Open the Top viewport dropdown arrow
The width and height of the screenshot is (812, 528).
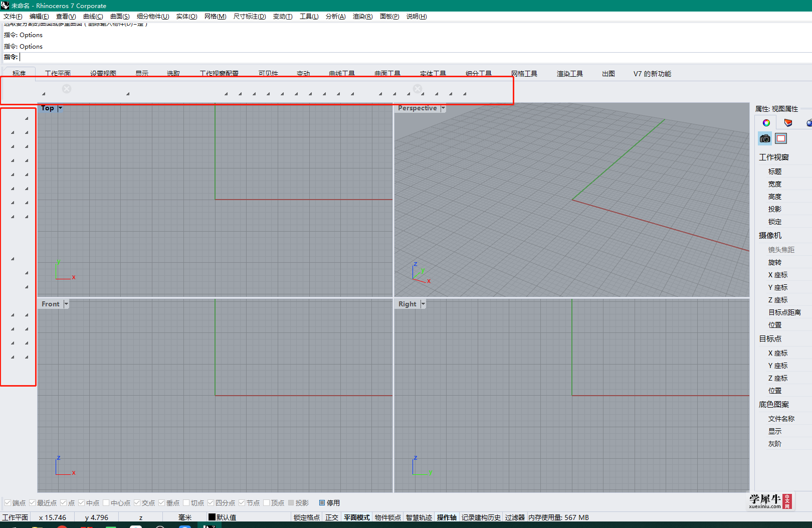pos(60,108)
